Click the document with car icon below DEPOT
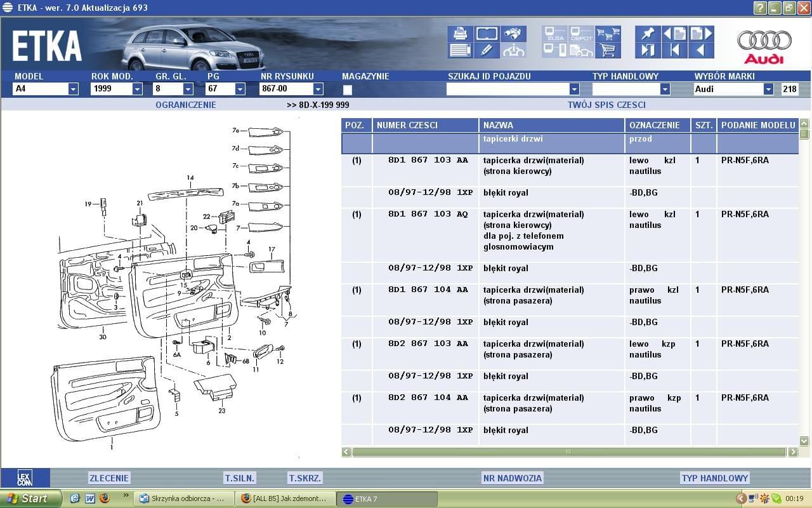The width and height of the screenshot is (812, 508). 581,50
